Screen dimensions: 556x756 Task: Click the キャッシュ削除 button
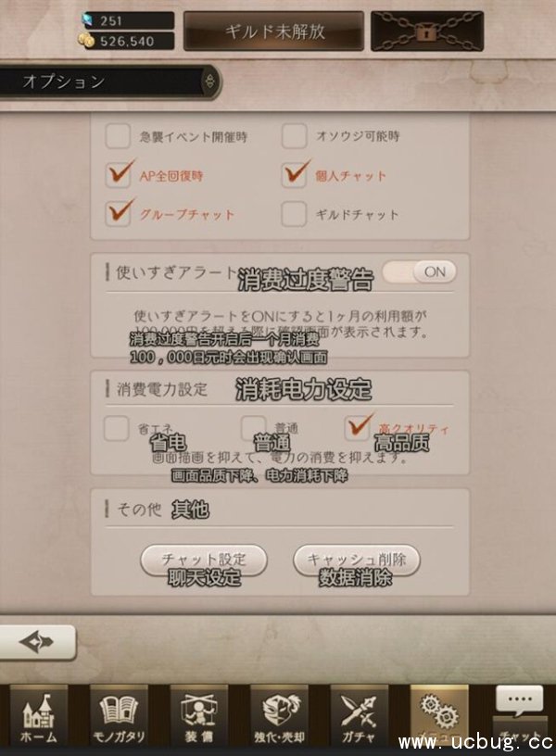357,561
